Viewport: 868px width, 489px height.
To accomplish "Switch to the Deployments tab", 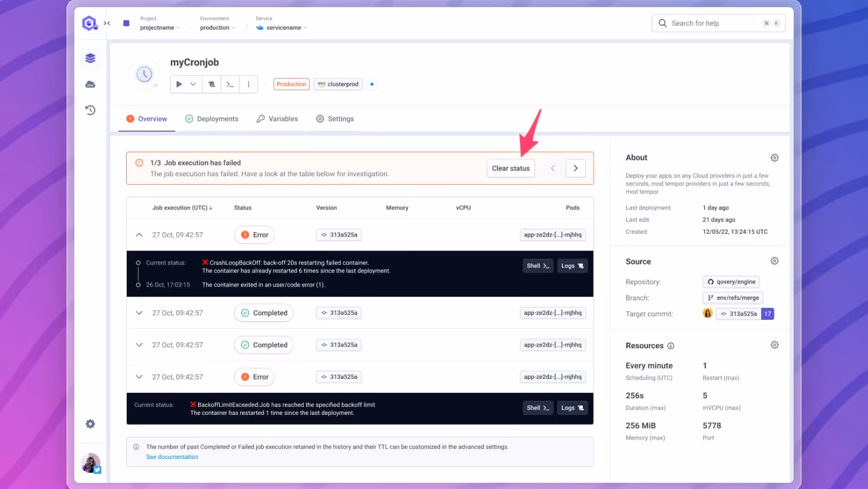I will tap(212, 119).
